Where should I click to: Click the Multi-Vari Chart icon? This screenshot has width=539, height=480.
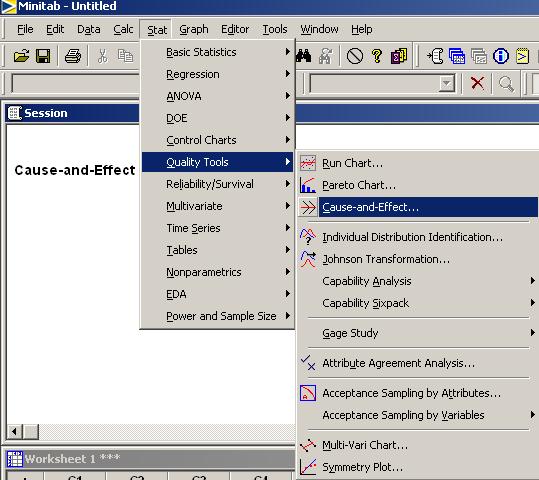tap(308, 445)
